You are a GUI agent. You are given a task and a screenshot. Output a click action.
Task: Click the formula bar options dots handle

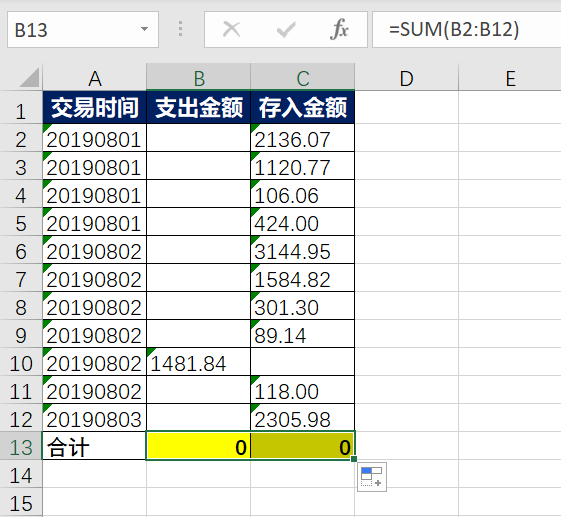[181, 29]
